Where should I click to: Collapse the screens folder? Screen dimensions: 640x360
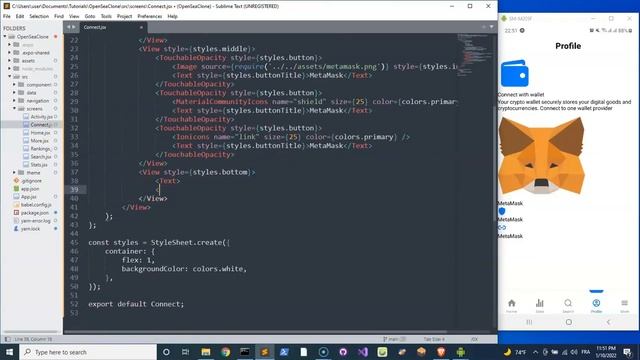[x=14, y=109]
